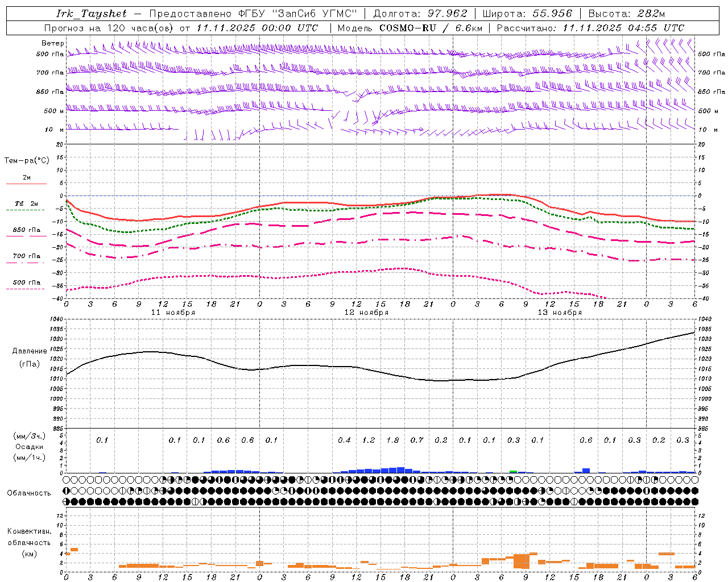728x582 pixels.
Task: Click the Ветер wind panel label
Action: (53, 43)
